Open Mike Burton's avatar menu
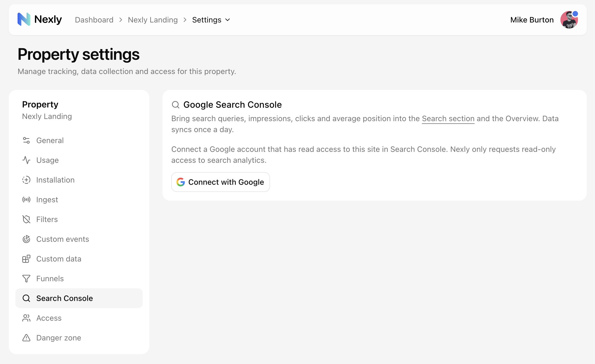This screenshot has height=364, width=595. [569, 20]
